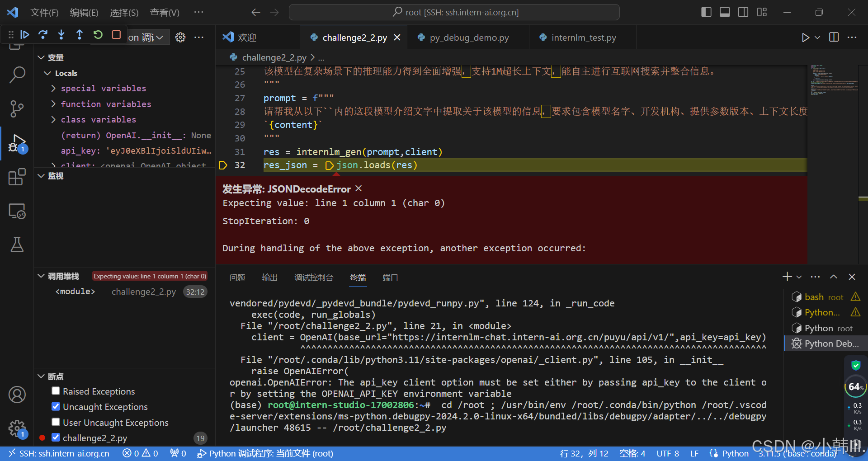The image size is (868, 461).
Task: Select the Source Control icon
Action: [x=17, y=109]
